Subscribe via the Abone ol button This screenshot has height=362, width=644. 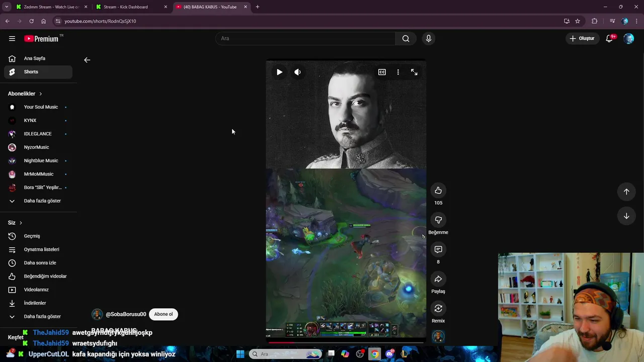pos(164,314)
